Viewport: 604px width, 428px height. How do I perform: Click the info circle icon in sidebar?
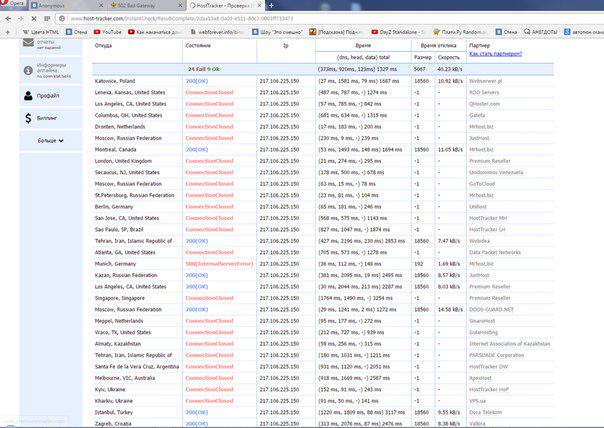(28, 70)
